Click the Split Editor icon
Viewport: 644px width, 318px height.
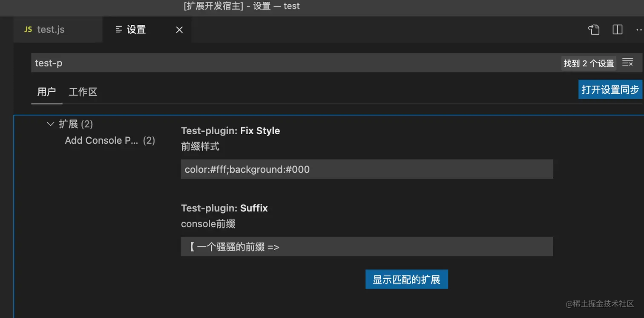coord(617,29)
